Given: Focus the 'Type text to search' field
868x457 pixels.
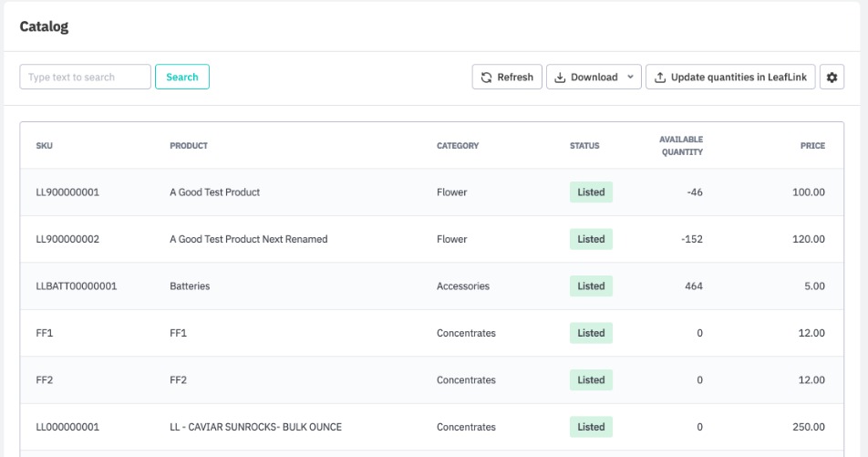Looking at the screenshot, I should (x=86, y=78).
